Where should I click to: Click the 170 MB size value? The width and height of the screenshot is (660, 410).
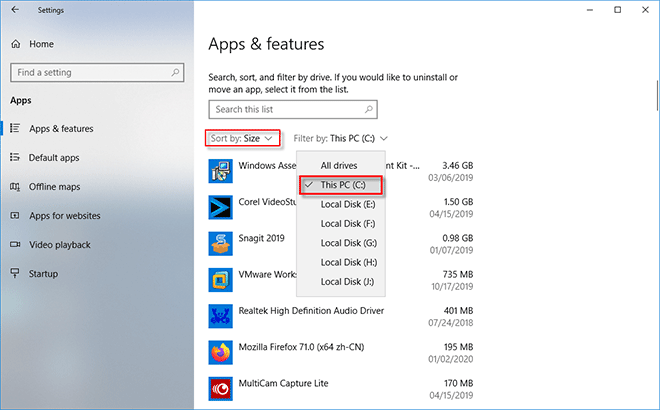(458, 383)
